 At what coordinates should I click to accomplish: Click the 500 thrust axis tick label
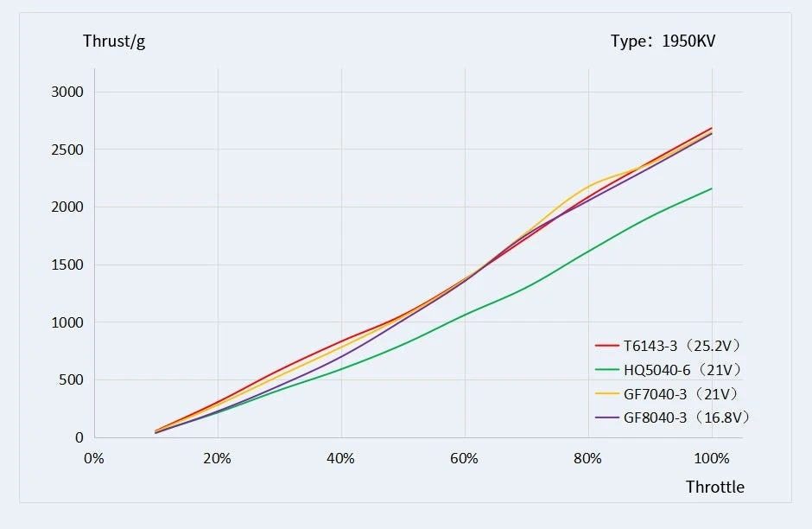pyautogui.click(x=70, y=380)
